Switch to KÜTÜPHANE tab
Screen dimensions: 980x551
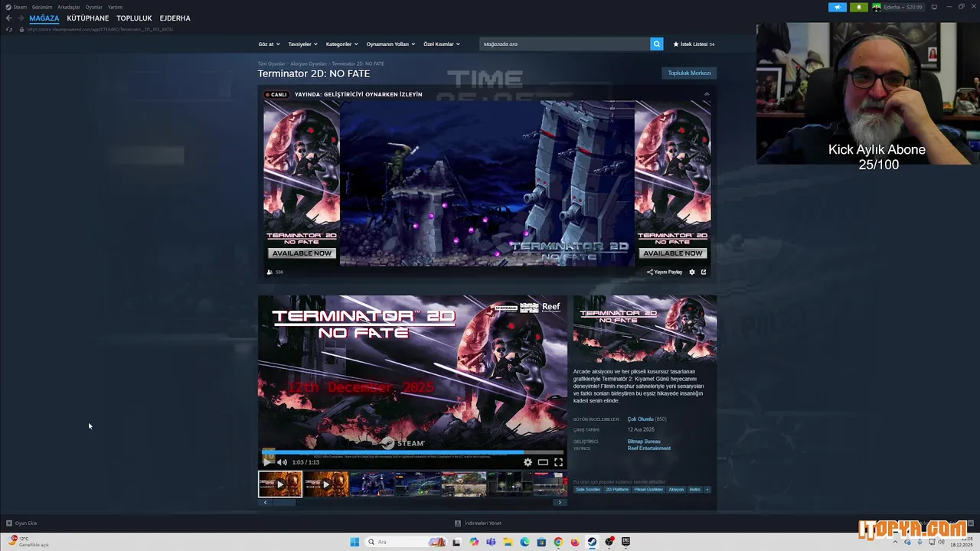coord(88,18)
